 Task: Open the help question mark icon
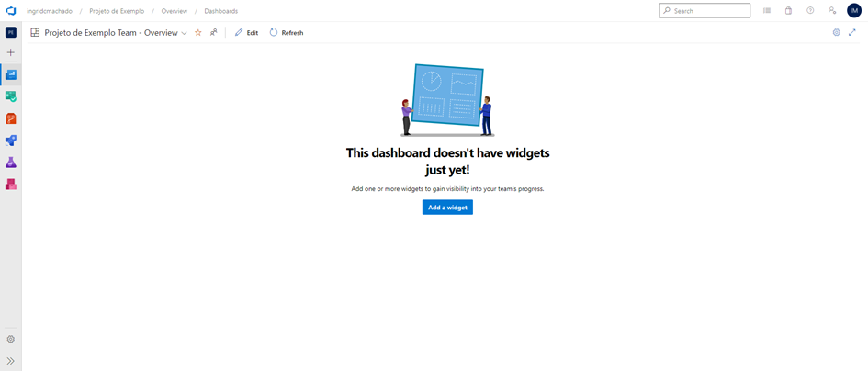810,11
